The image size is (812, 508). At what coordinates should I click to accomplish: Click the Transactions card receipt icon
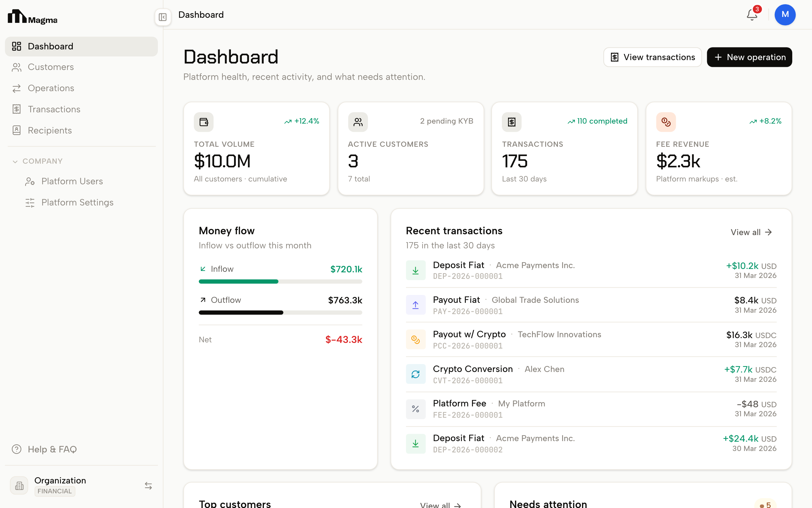pos(512,122)
